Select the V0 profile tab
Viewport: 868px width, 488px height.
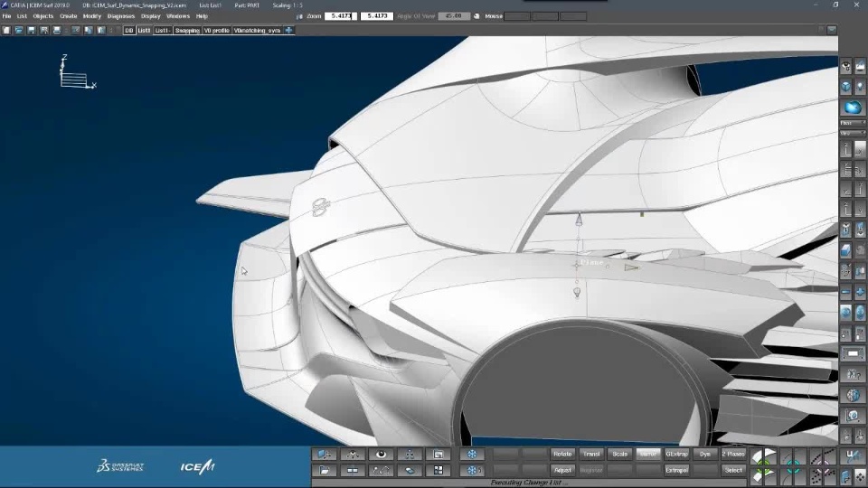(216, 31)
